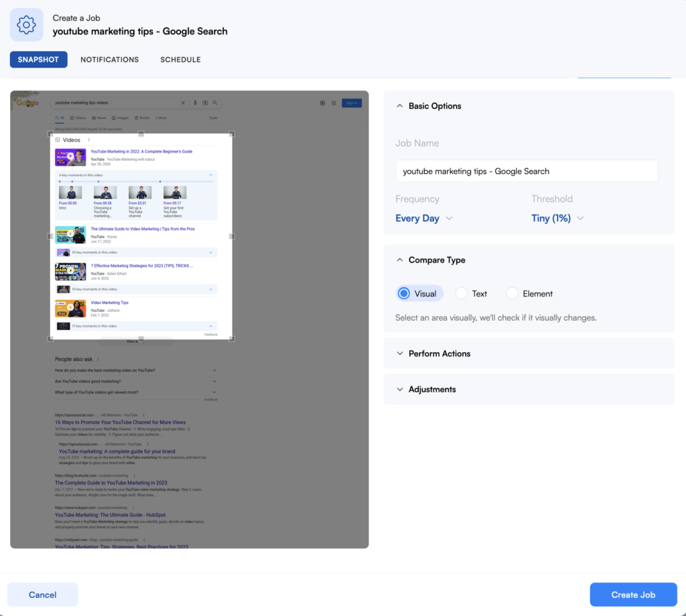Click the Job Name input field
The width and height of the screenshot is (686, 616).
[x=527, y=171]
